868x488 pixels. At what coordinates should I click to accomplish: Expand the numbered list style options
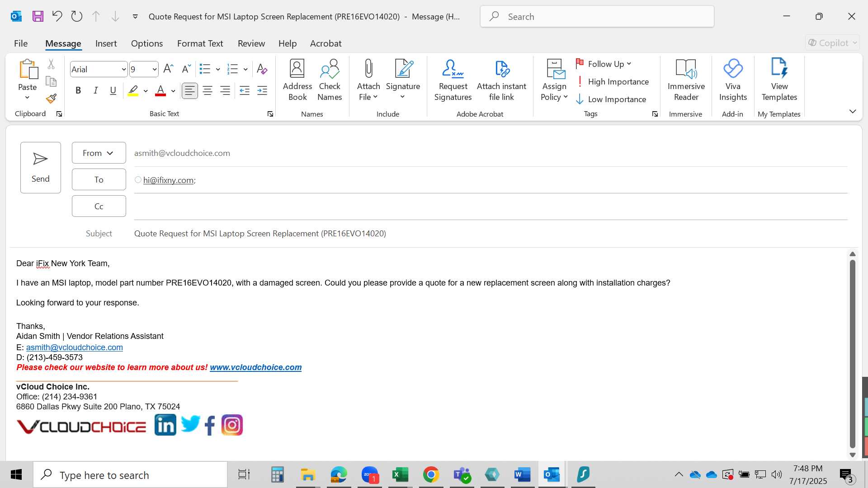(245, 70)
